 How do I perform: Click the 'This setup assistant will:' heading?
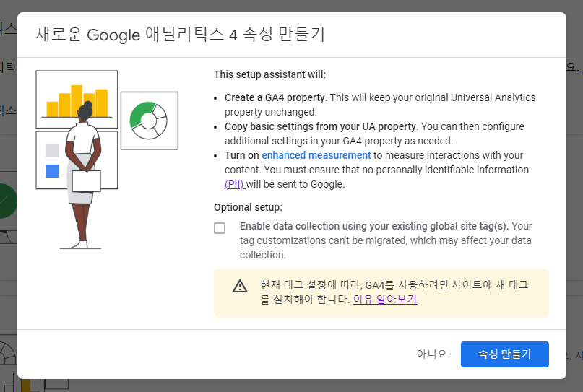pyautogui.click(x=269, y=74)
